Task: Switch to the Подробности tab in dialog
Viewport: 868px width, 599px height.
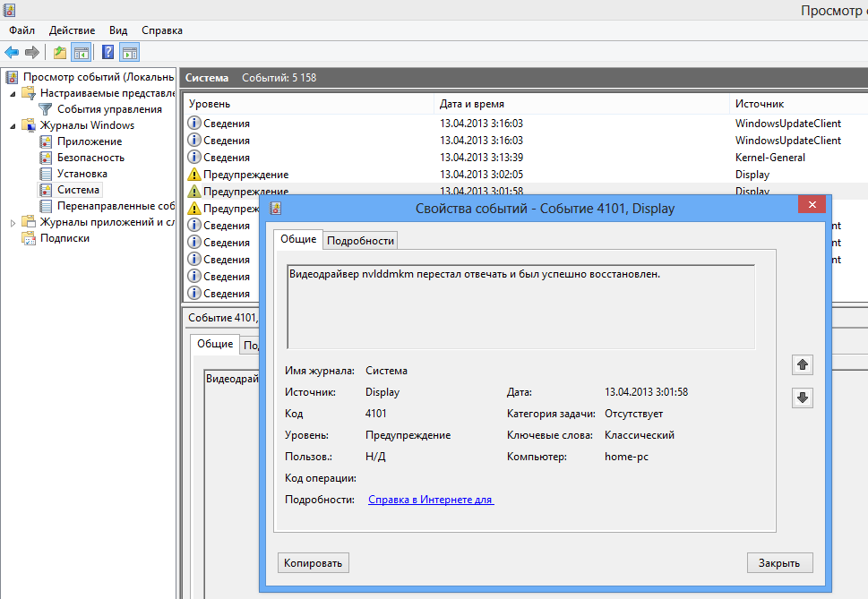Action: tap(360, 241)
